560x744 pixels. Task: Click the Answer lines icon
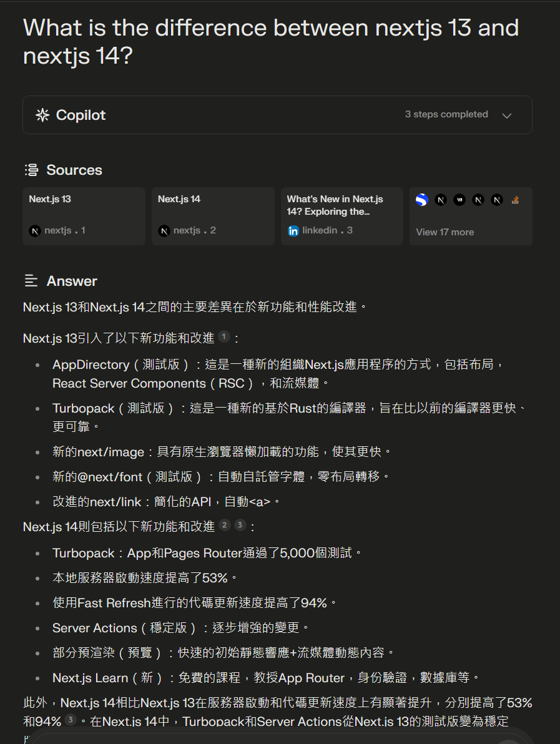pyautogui.click(x=31, y=281)
